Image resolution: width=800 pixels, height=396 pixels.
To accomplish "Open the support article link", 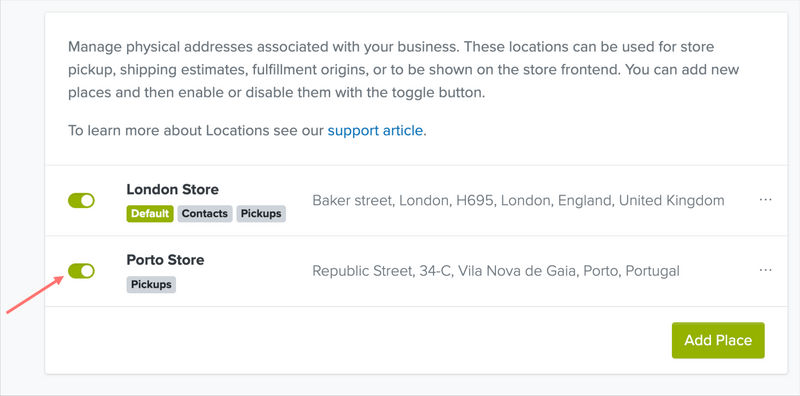I will 375,131.
